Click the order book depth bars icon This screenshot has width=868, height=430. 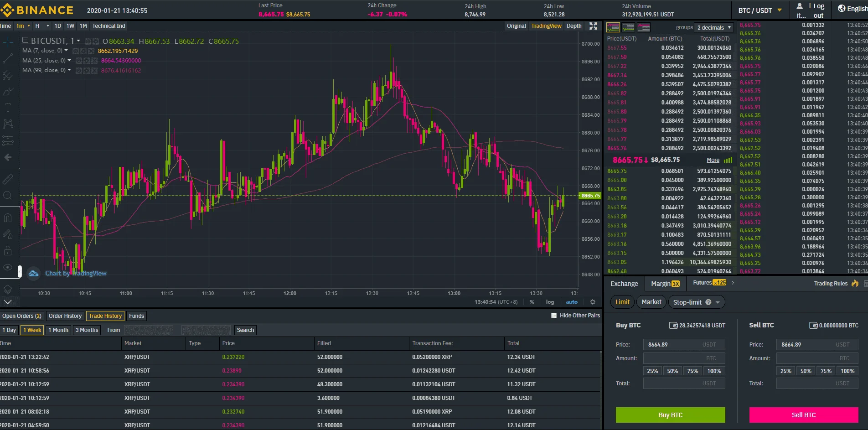pos(728,160)
